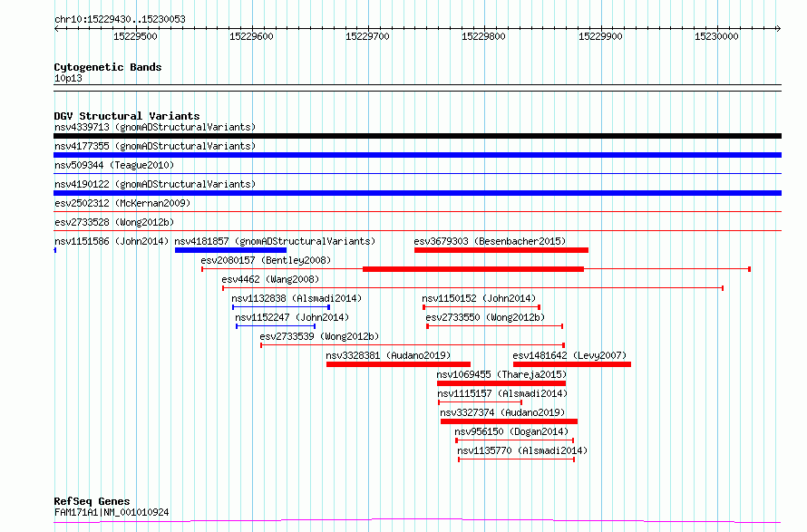Open variant esv4462 (Wang2008)

(x=270, y=279)
